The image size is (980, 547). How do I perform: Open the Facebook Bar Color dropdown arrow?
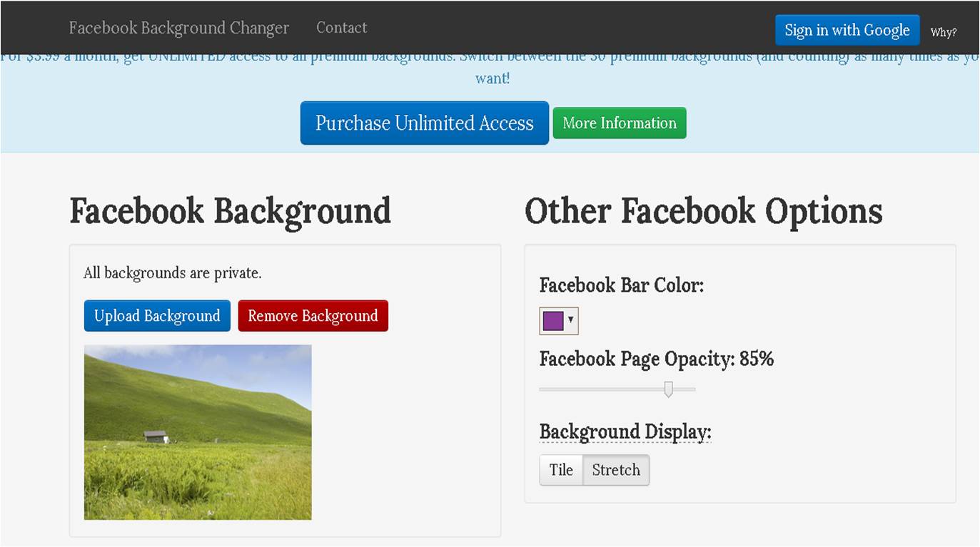(571, 321)
